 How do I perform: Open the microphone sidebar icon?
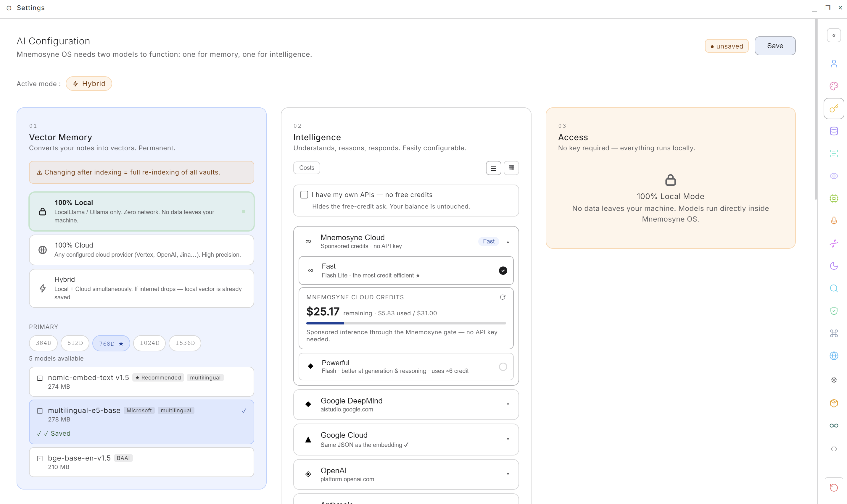834,221
